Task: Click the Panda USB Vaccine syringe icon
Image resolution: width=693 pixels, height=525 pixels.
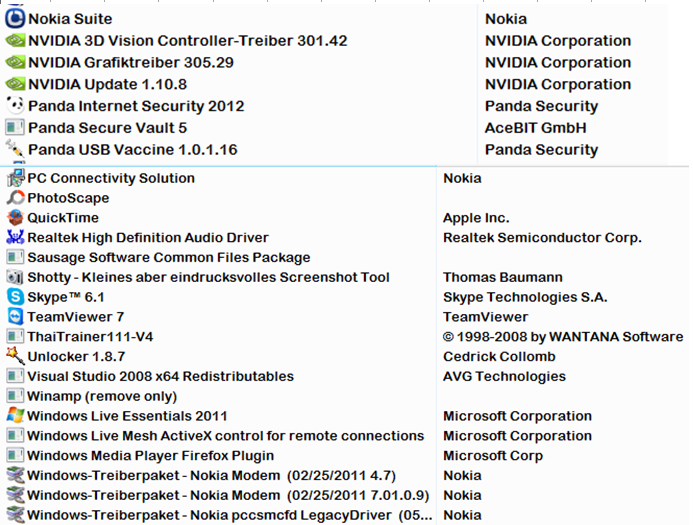Action: pyautogui.click(x=15, y=149)
